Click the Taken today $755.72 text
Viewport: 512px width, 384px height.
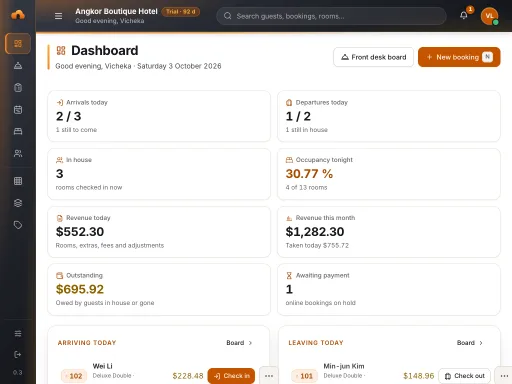pos(317,245)
